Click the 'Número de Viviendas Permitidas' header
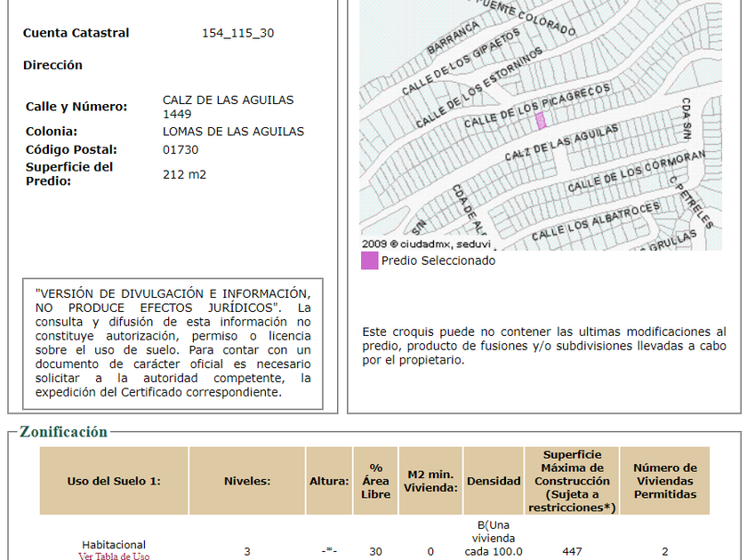The image size is (747, 560). pos(665,481)
